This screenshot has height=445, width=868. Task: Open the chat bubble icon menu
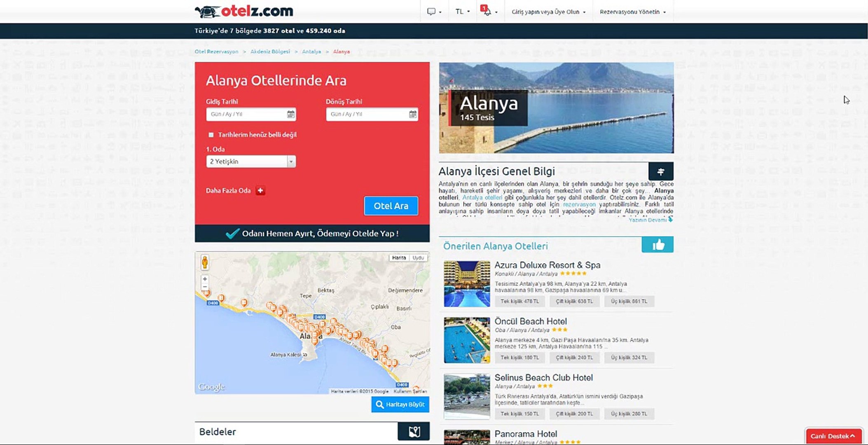click(x=433, y=12)
